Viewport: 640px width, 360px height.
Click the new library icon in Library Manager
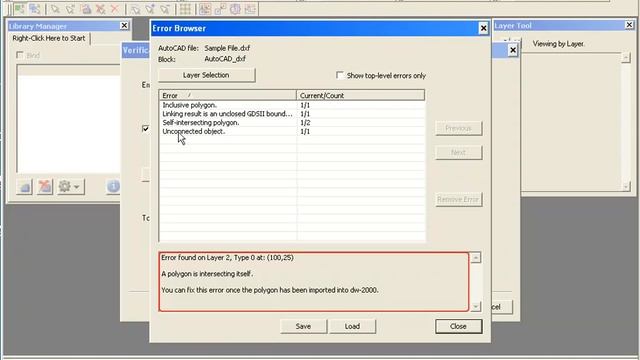click(24, 187)
